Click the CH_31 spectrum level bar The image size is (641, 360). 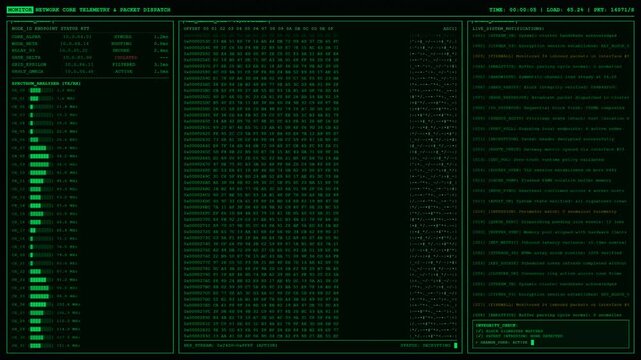(41, 346)
